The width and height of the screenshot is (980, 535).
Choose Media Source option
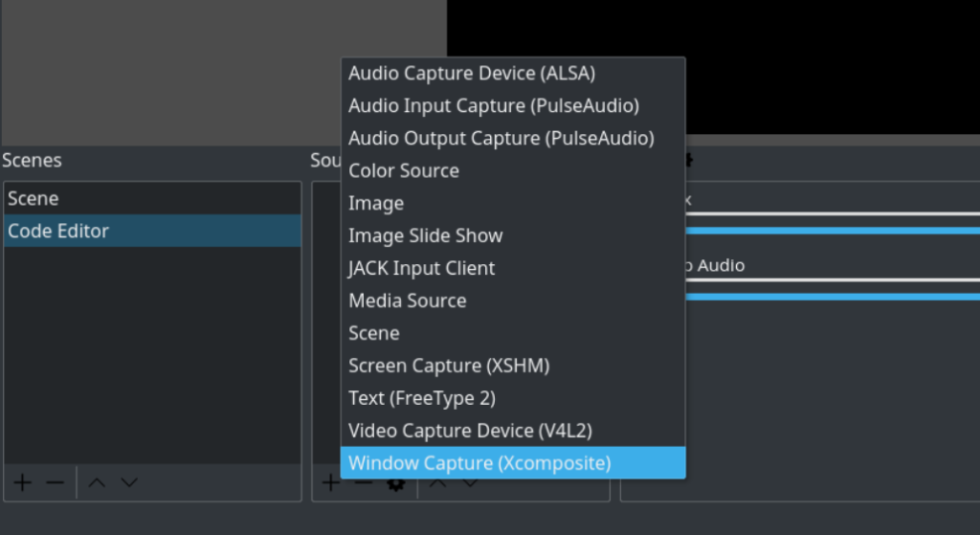(x=513, y=301)
